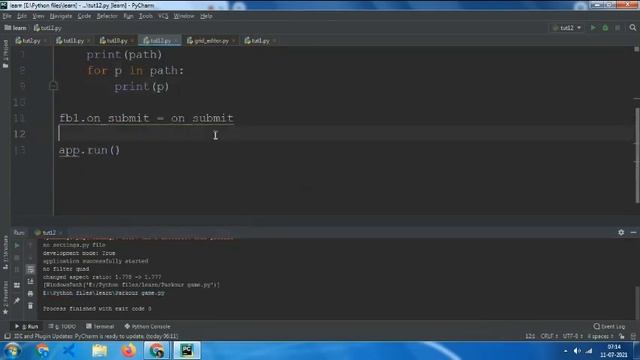
Task: Close the grid_editor.py tab
Action: pos(233,41)
